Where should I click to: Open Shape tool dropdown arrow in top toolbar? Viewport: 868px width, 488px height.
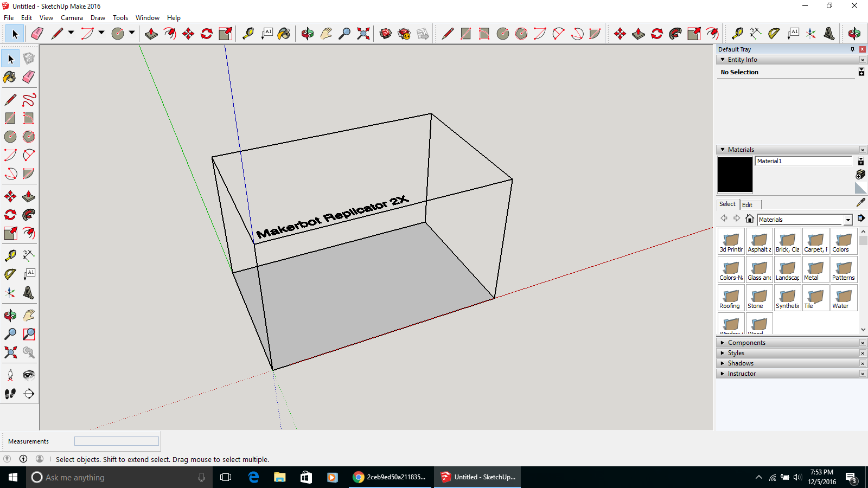click(x=132, y=33)
